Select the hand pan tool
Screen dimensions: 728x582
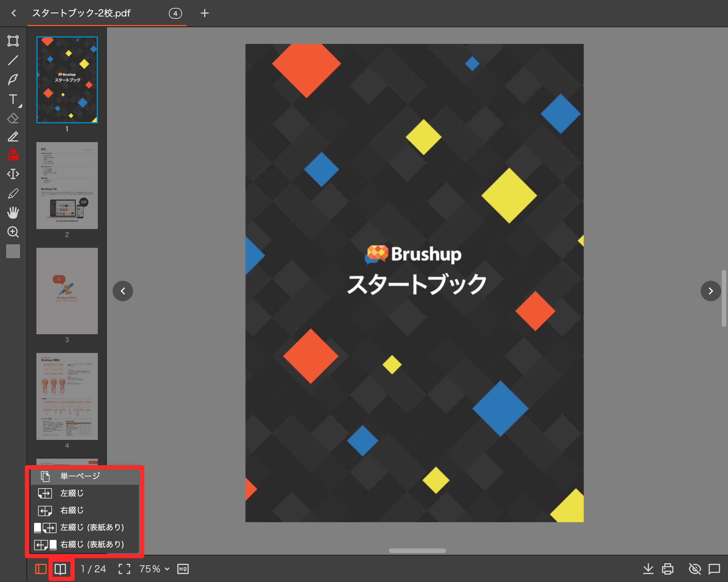click(13, 213)
